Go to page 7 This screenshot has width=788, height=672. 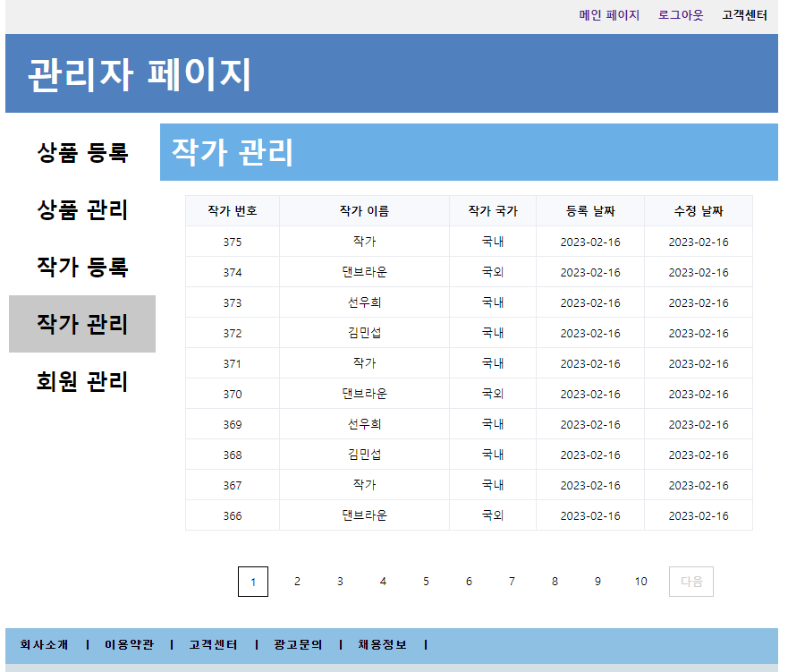pyautogui.click(x=512, y=582)
